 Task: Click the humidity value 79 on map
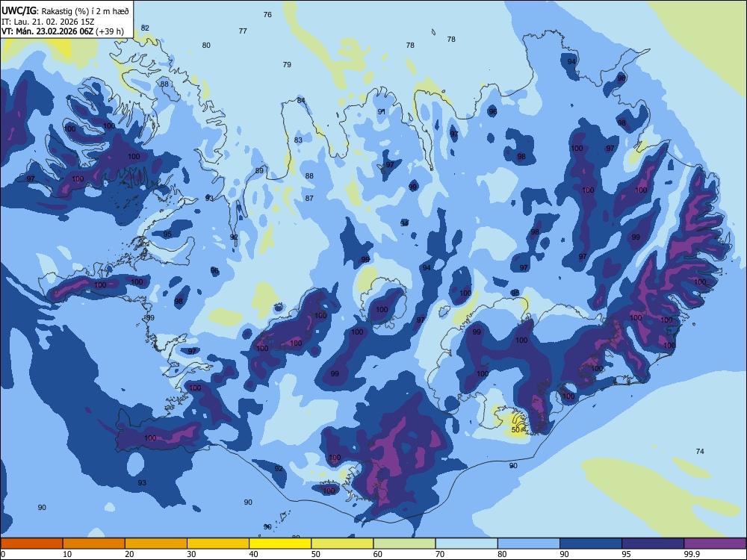(x=287, y=64)
